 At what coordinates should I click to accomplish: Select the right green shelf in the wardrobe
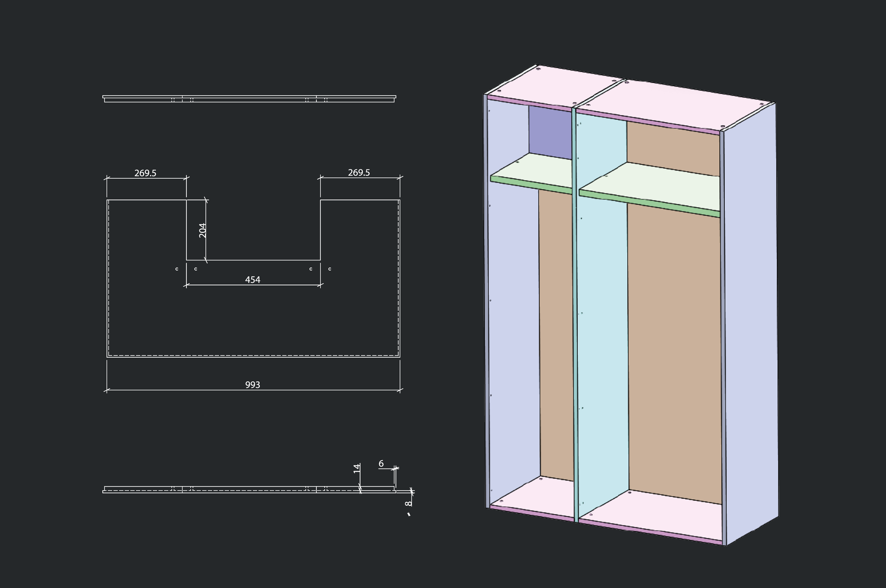[650, 189]
